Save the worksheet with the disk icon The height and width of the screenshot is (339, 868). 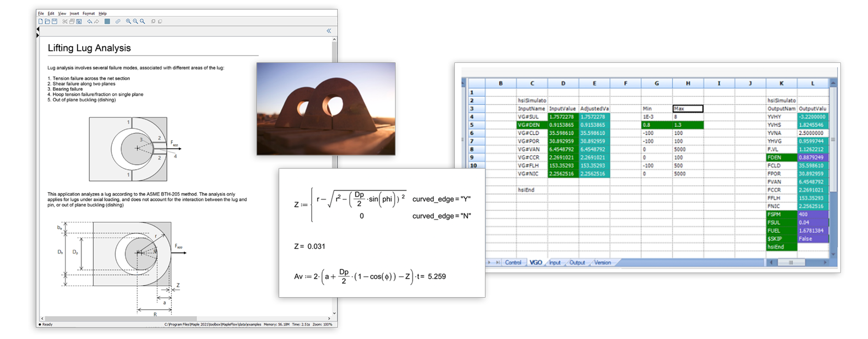tap(54, 21)
